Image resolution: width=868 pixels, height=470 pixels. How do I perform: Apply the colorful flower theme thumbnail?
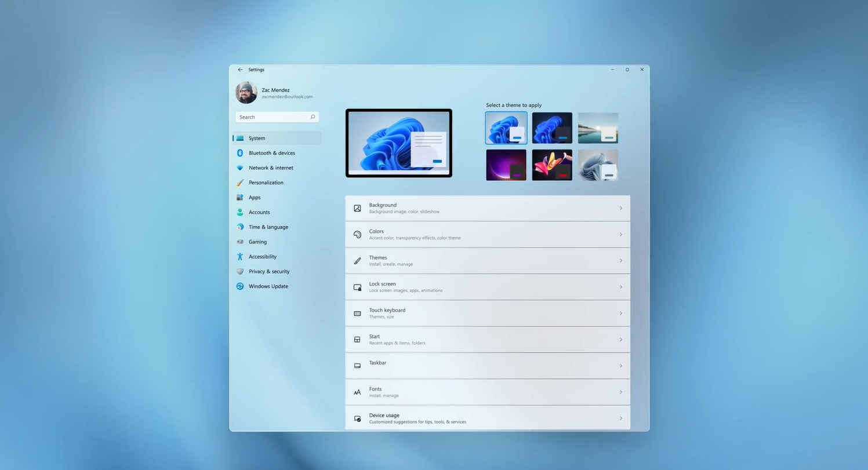coord(552,165)
